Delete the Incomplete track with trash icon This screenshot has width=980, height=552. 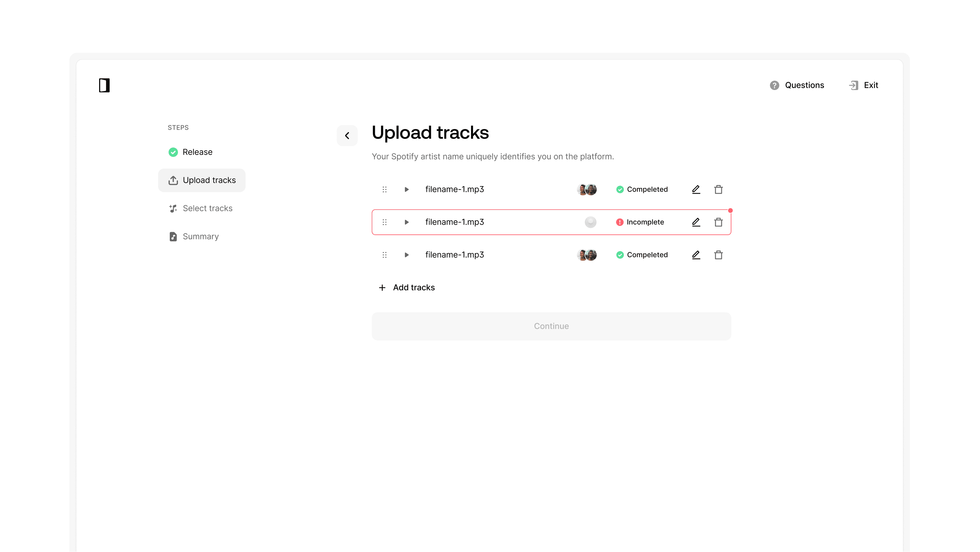(718, 222)
